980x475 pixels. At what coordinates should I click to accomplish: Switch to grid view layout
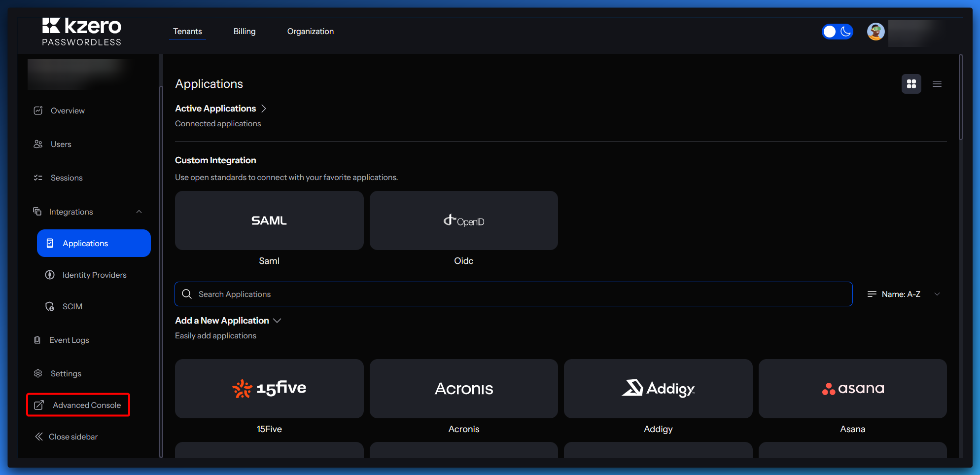911,84
